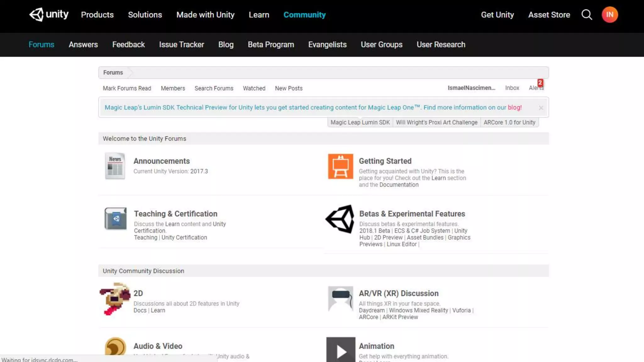
Task: Open the IsmaelNascimen... account dropdown
Action: (x=471, y=88)
